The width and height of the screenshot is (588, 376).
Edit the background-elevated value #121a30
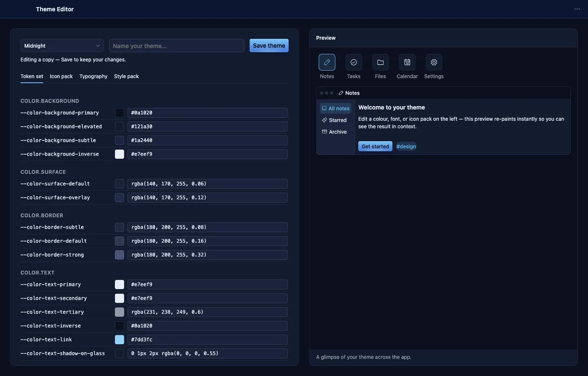point(207,127)
